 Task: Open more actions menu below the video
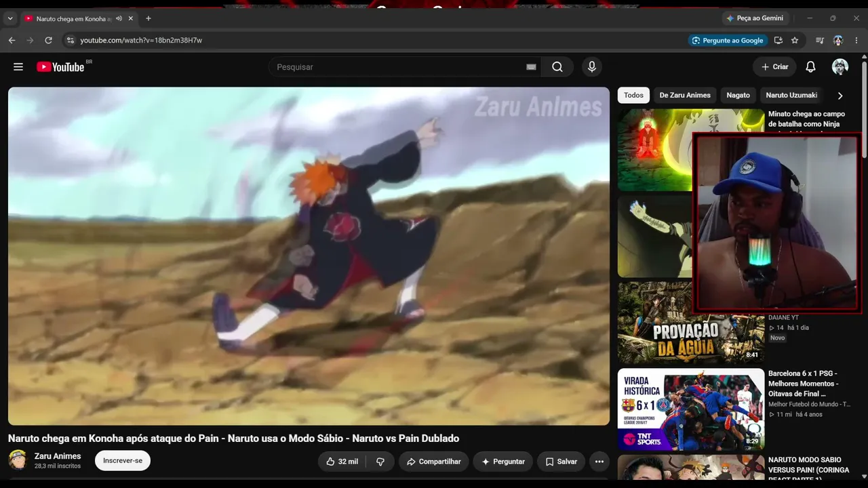click(x=599, y=462)
